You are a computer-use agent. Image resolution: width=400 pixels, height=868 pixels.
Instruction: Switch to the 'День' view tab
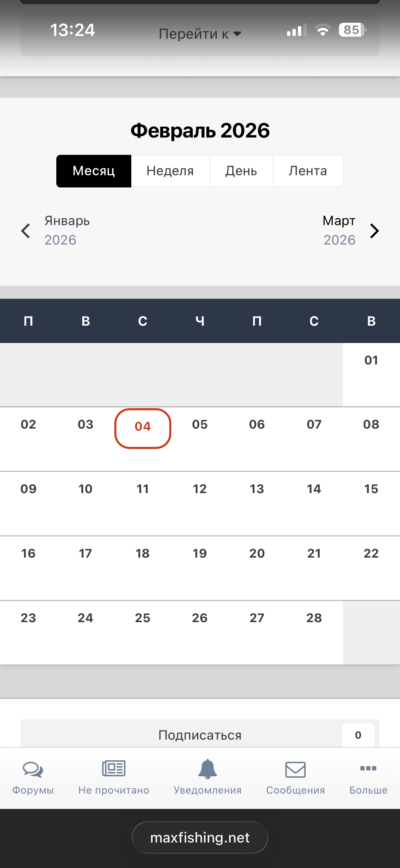point(241,171)
